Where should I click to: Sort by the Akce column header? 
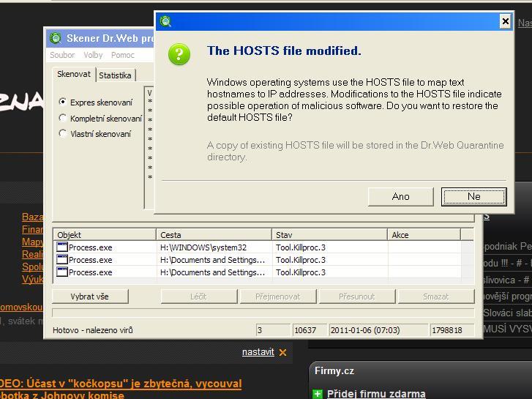tap(424, 235)
